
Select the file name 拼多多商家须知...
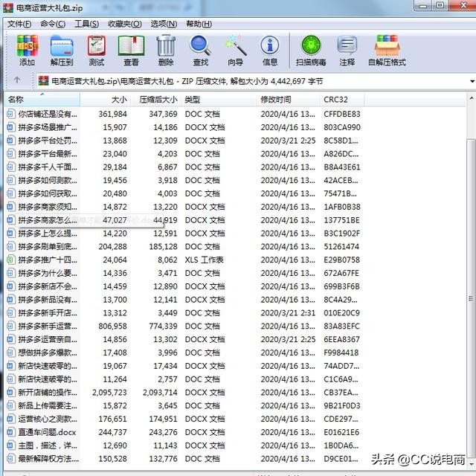tap(48, 207)
